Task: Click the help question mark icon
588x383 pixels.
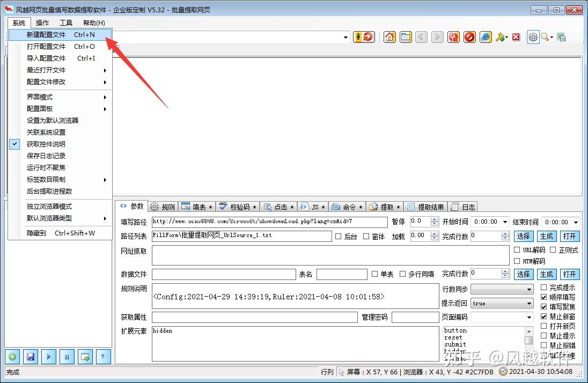Action: [x=103, y=357]
